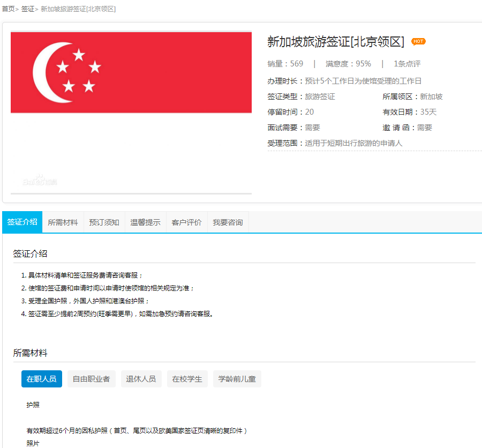Viewport: 482px width, 448px height.
Task: Choose 学龄前儿童 applicant type
Action: 237,379
